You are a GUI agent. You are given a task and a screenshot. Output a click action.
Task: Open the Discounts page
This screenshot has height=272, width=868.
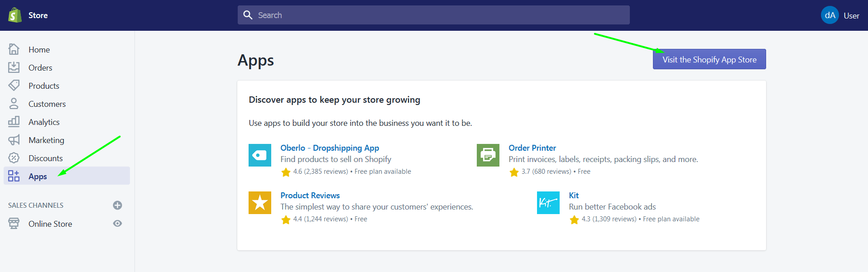pyautogui.click(x=45, y=158)
